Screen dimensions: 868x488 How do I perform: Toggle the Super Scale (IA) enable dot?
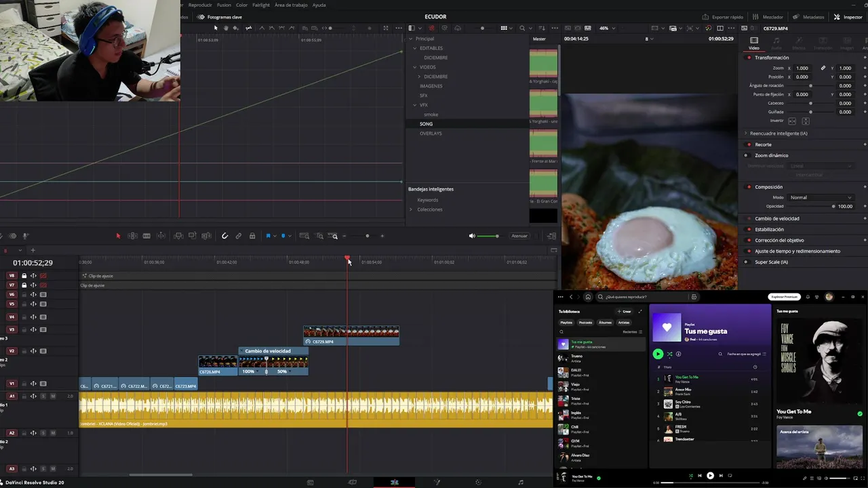pos(746,262)
